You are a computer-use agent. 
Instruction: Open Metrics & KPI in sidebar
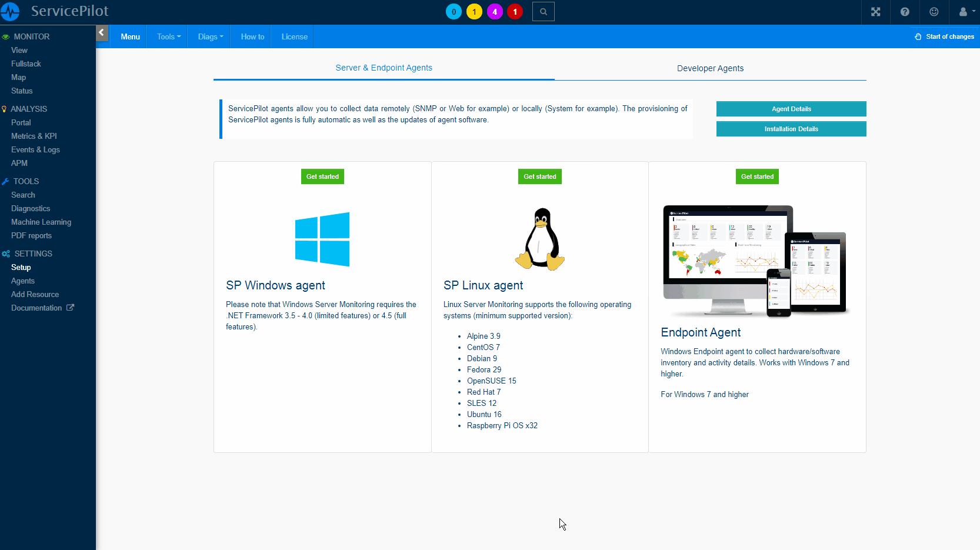pos(34,136)
